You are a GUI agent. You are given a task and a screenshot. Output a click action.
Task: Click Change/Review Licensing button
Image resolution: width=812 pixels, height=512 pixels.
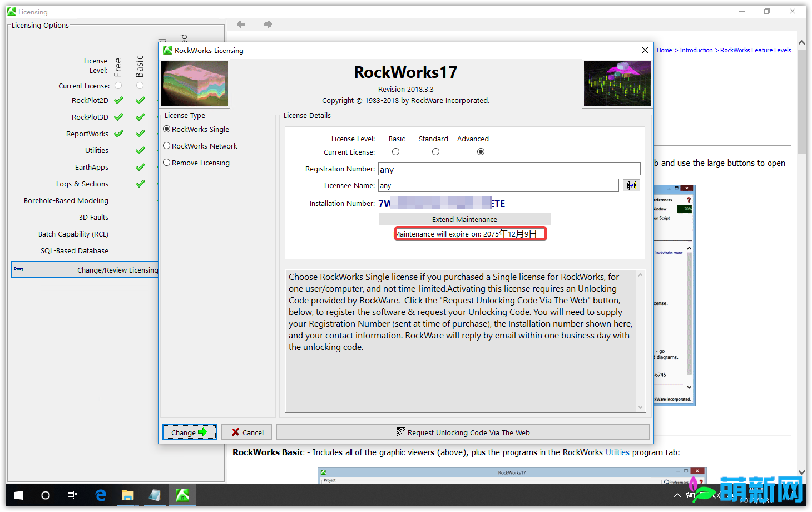(85, 270)
